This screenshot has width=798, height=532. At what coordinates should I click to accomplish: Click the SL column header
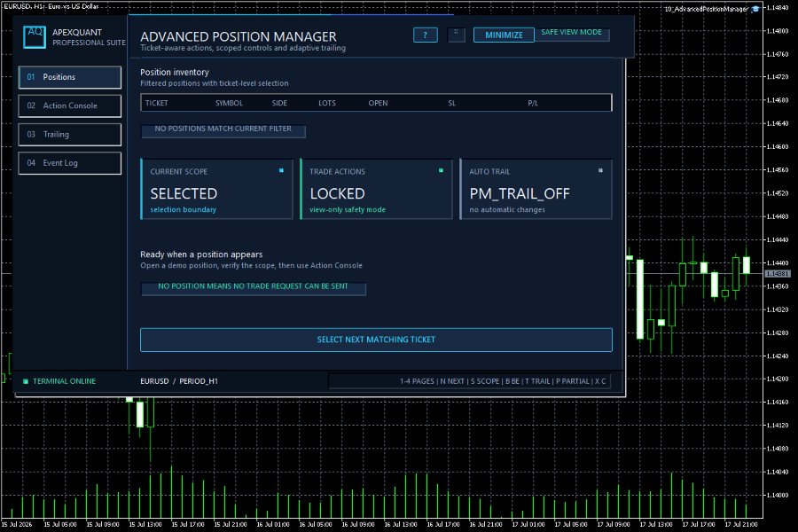tap(451, 103)
